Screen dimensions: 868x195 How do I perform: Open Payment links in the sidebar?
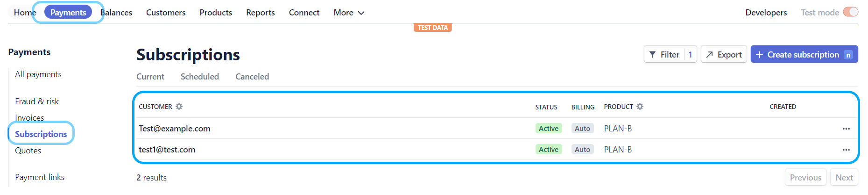40,177
